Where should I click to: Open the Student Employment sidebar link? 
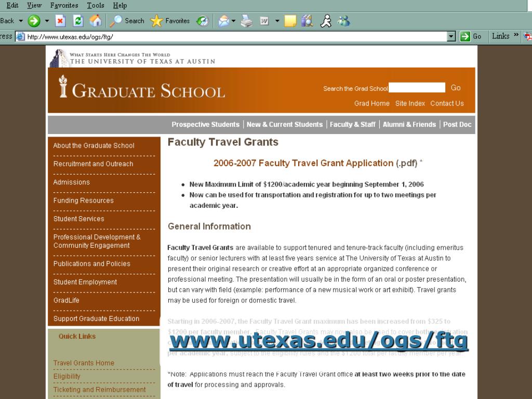click(x=85, y=282)
